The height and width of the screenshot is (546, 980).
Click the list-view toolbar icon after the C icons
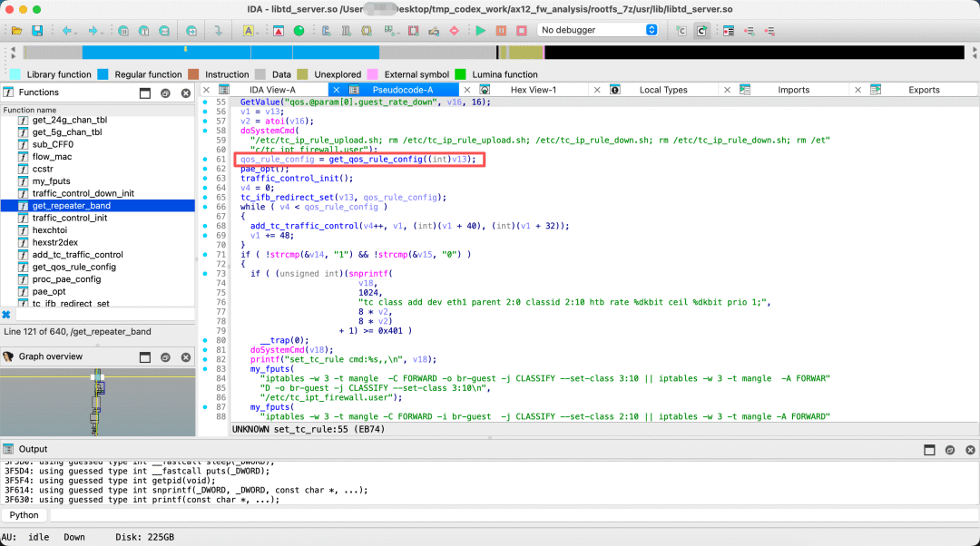click(x=728, y=30)
